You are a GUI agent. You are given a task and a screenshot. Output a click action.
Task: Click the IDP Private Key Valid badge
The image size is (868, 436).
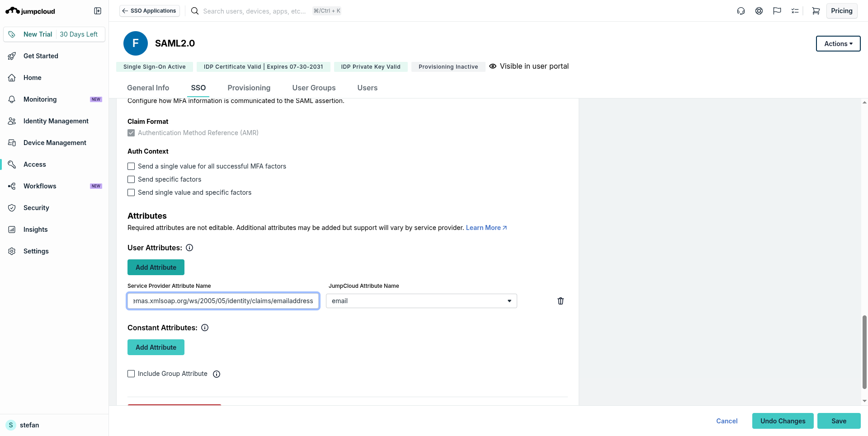(371, 67)
